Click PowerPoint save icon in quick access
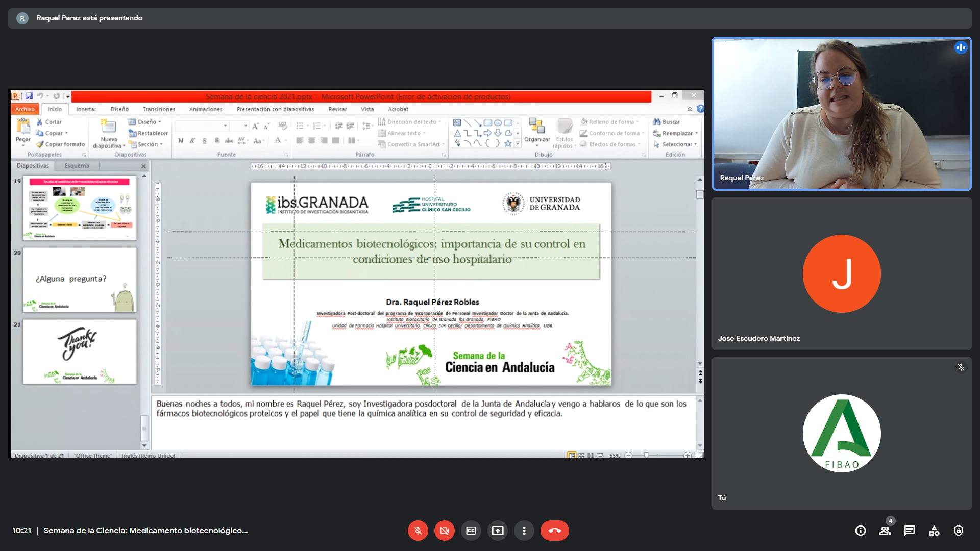980x551 pixels. 29,96
